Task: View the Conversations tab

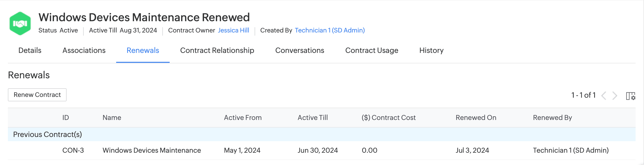Action: tap(299, 50)
